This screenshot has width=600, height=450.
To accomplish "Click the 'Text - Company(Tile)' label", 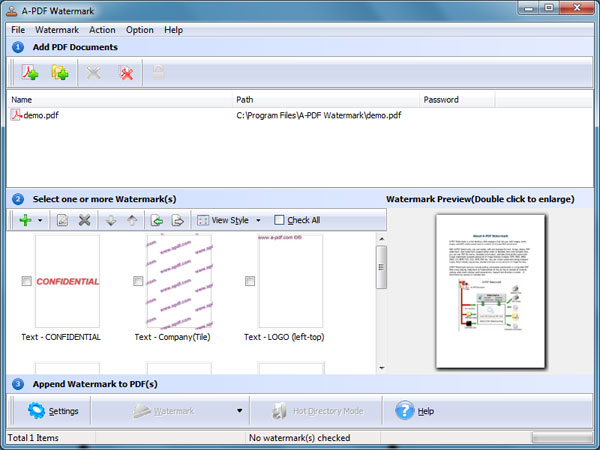I will (x=172, y=337).
